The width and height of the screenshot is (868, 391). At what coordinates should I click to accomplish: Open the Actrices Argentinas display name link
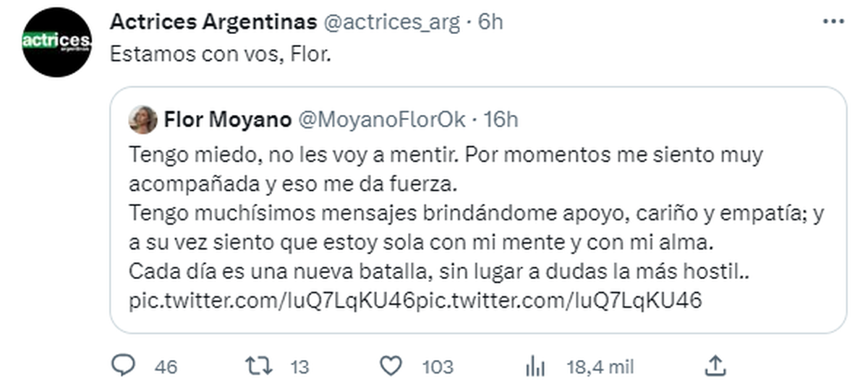(213, 22)
